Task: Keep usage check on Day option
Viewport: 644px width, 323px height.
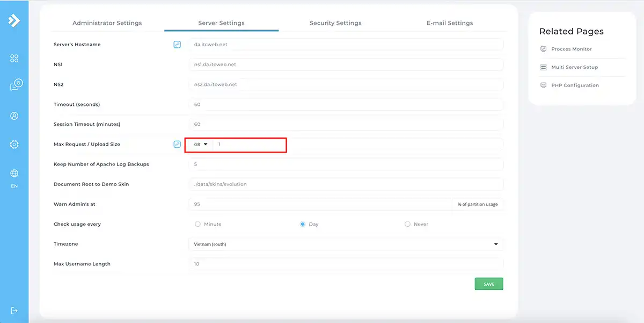Action: coord(302,224)
